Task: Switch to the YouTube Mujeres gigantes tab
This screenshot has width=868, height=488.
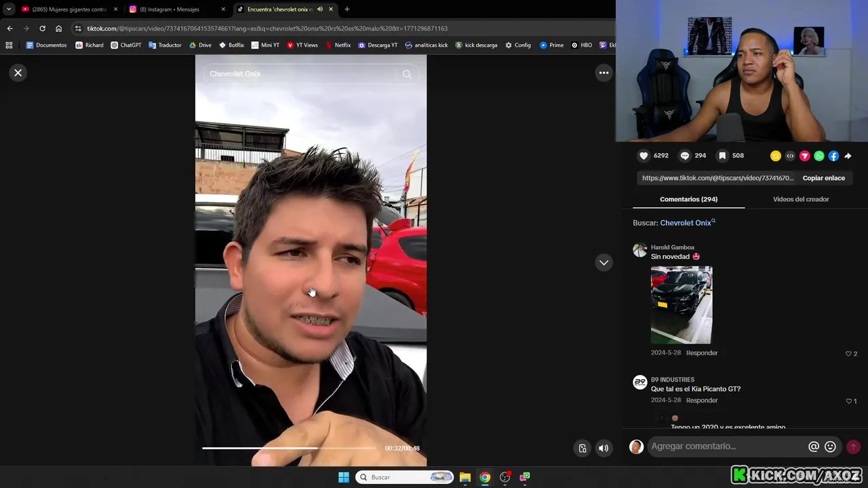Action: tap(70, 9)
